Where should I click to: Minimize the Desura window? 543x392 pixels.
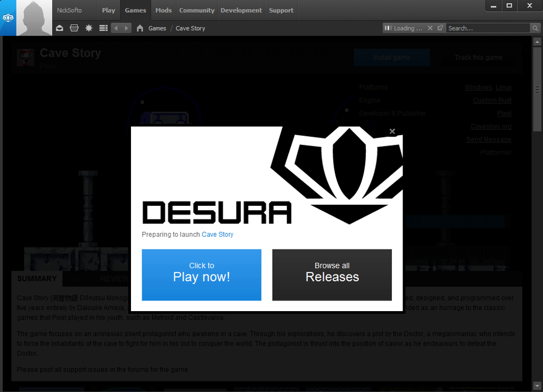click(x=493, y=6)
